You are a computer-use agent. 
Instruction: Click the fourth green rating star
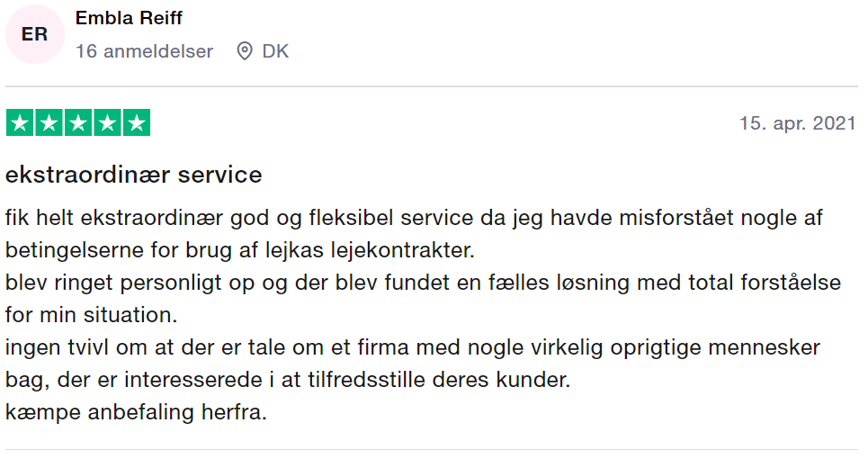pyautogui.click(x=107, y=122)
